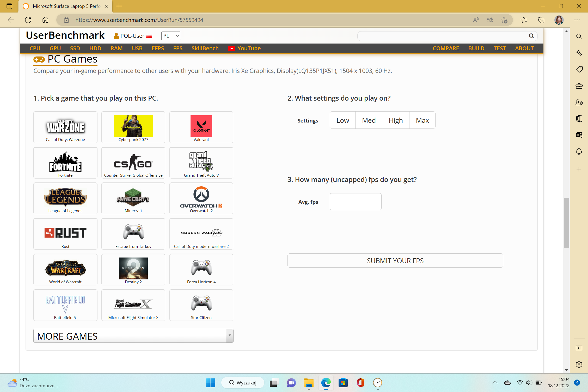Open the Office app in taskbar
The width and height of the screenshot is (588, 392).
(360, 383)
